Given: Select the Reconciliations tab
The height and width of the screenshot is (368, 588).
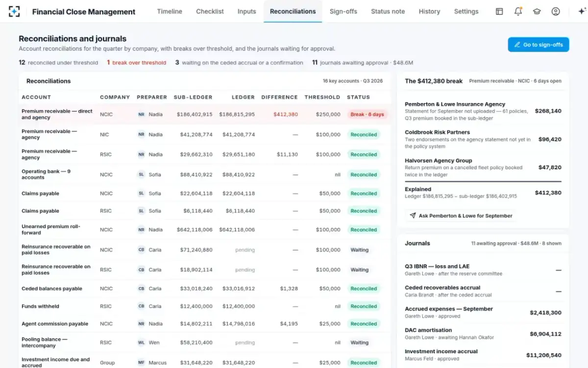Looking at the screenshot, I should 293,11.
